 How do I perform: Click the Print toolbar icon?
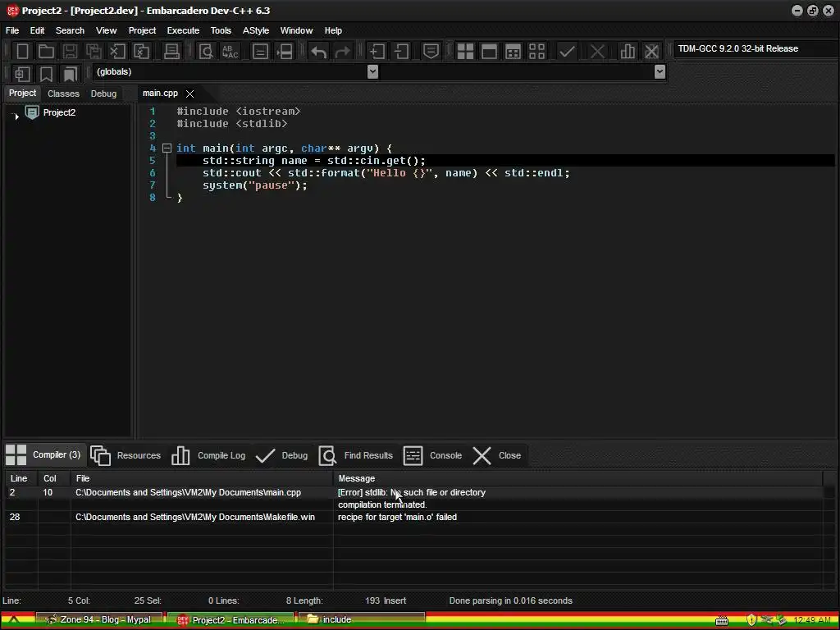click(171, 52)
